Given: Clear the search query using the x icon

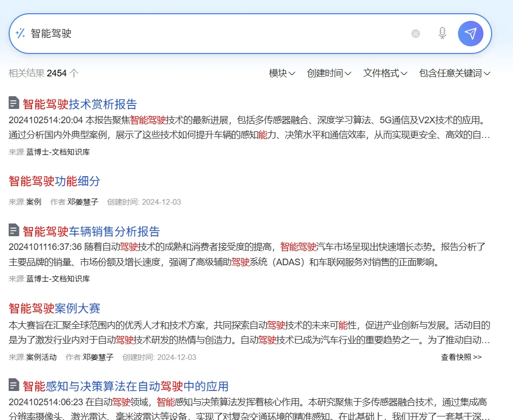Looking at the screenshot, I should 416,33.
